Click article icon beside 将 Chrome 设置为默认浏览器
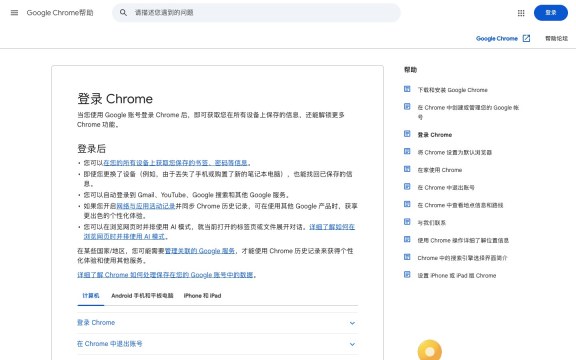The width and height of the screenshot is (576, 360). tap(407, 151)
